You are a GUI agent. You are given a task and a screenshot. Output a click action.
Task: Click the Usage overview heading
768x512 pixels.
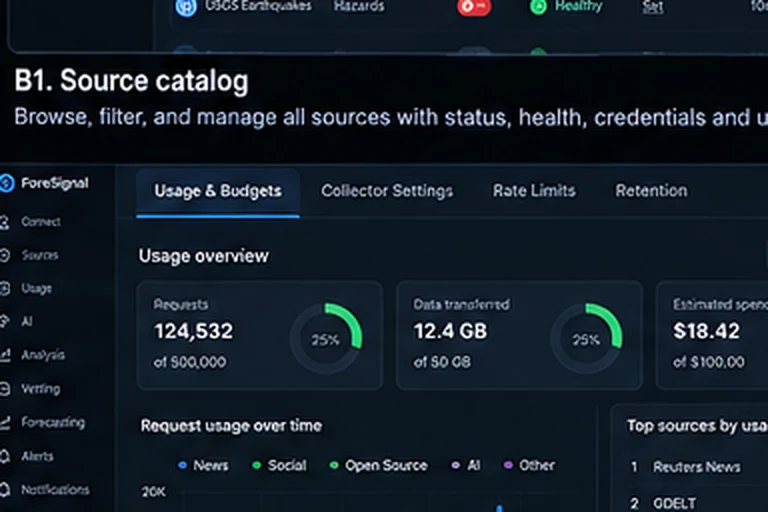204,256
